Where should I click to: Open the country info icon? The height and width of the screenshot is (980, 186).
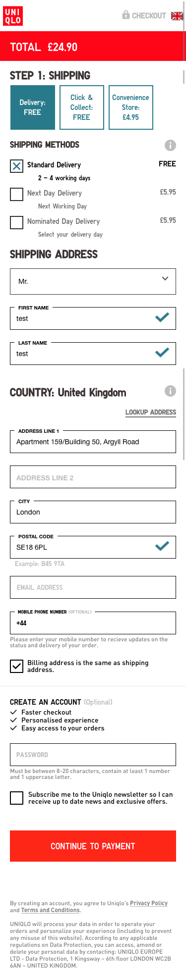coord(170,391)
